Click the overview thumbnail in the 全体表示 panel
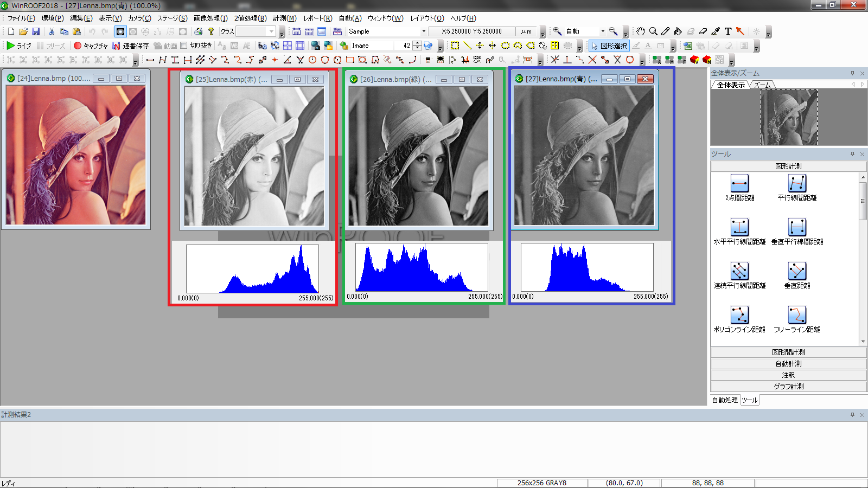 click(x=789, y=117)
